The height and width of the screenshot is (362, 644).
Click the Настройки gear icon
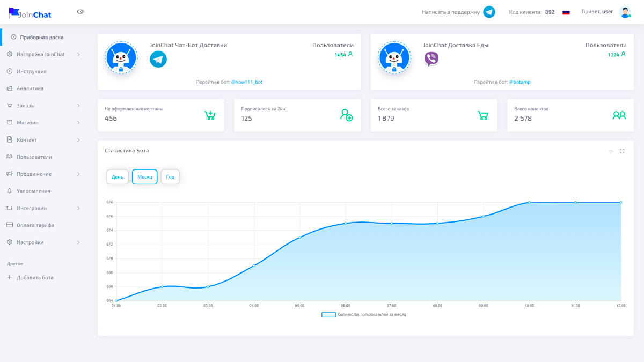(x=9, y=242)
